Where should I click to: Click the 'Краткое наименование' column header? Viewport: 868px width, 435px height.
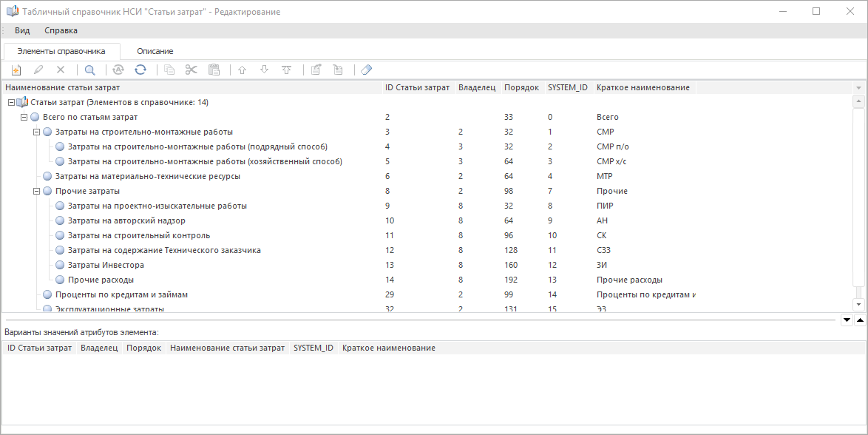point(642,87)
